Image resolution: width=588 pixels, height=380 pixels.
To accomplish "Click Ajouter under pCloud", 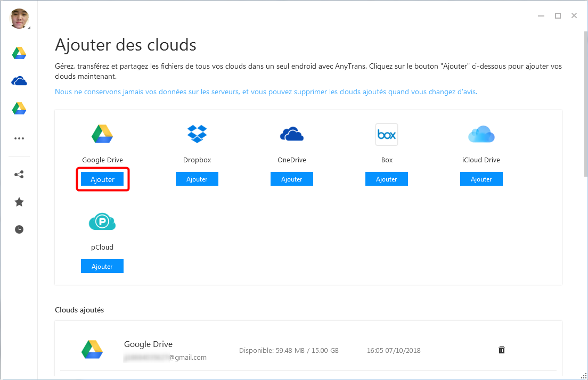I will 102,267.
